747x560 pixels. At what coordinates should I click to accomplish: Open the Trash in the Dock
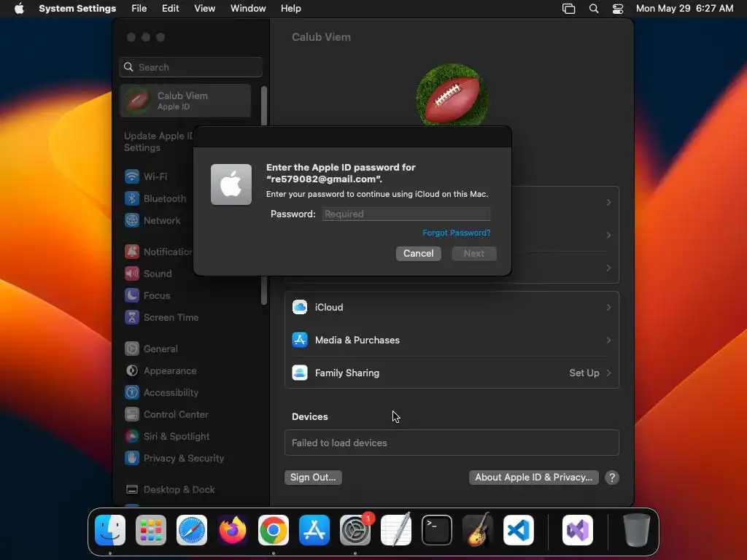[x=636, y=530]
